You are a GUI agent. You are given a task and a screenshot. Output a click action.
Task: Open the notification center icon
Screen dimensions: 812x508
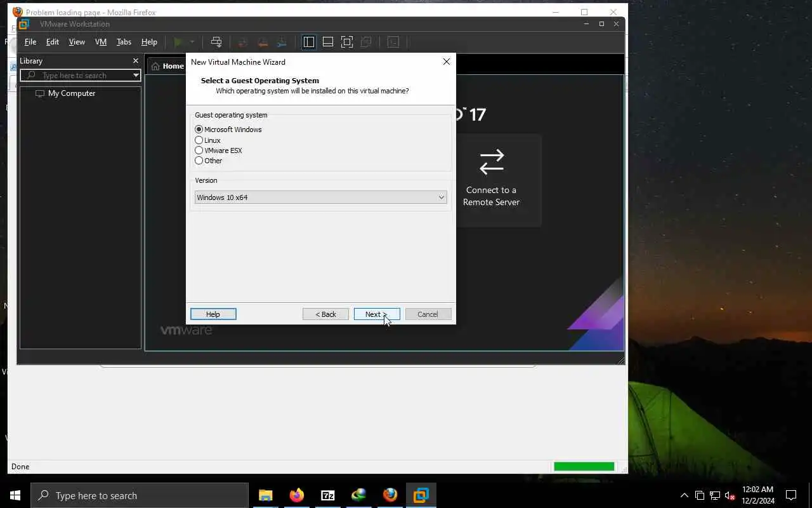(791, 495)
